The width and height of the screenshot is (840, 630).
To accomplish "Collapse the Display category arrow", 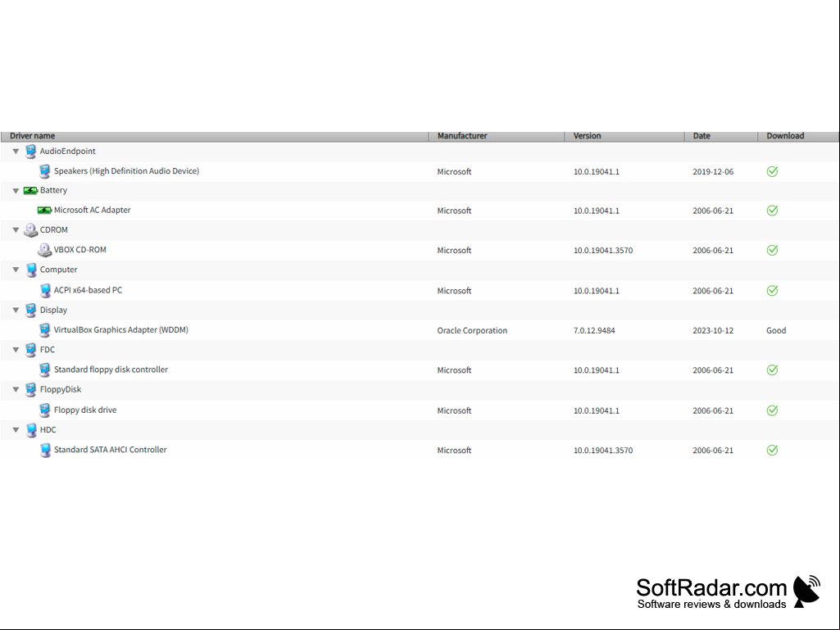I will [x=16, y=310].
